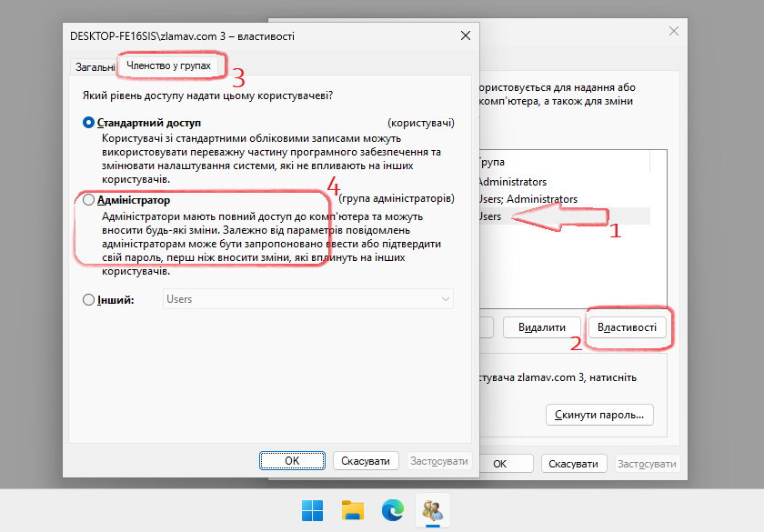
Task: Click the Скинути пароль button
Action: 599,416
